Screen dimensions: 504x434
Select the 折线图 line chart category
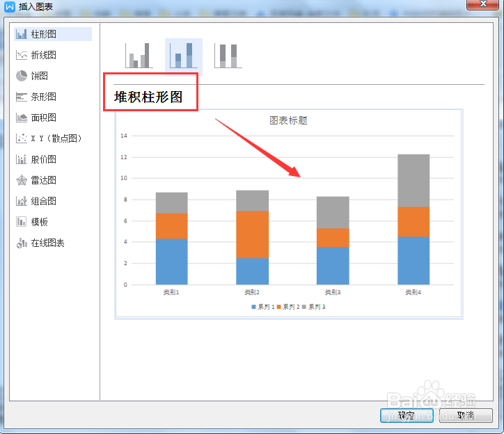(36, 55)
